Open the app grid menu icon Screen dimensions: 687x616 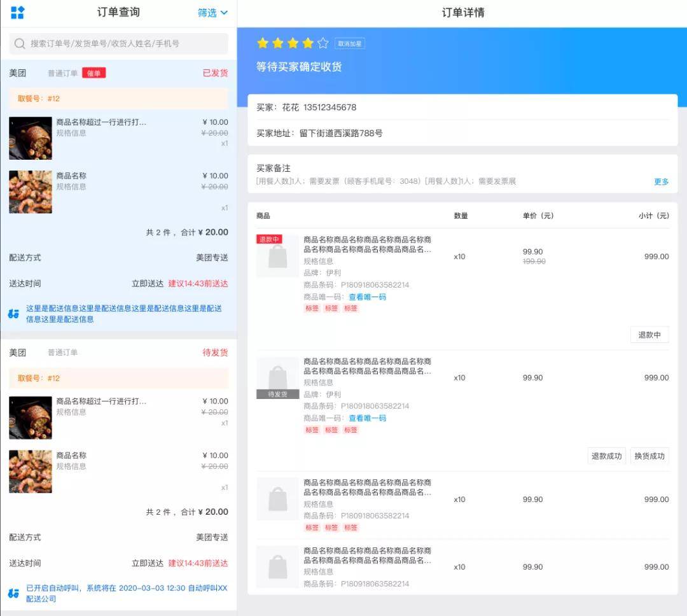click(x=17, y=12)
